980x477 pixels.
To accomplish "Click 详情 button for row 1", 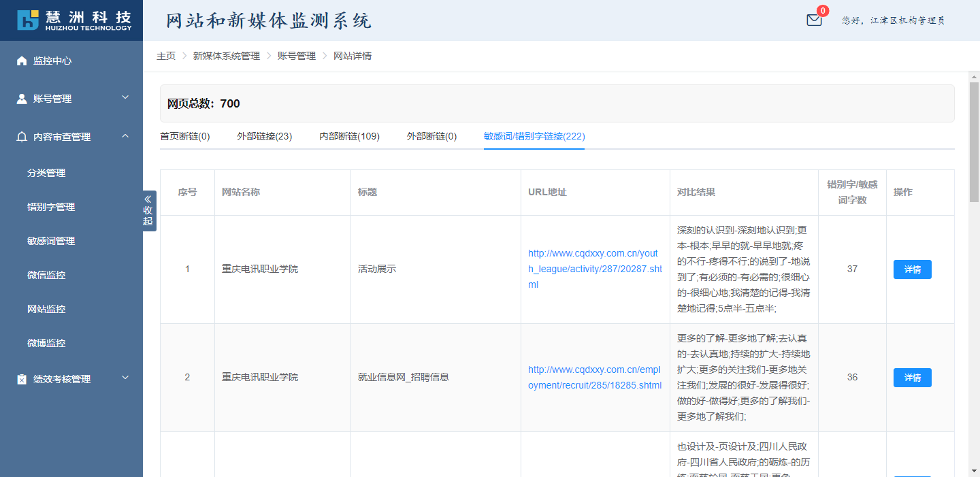I will pyautogui.click(x=912, y=269).
